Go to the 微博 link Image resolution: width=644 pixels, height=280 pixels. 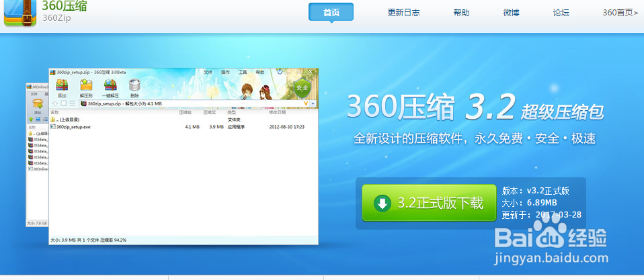(x=512, y=13)
